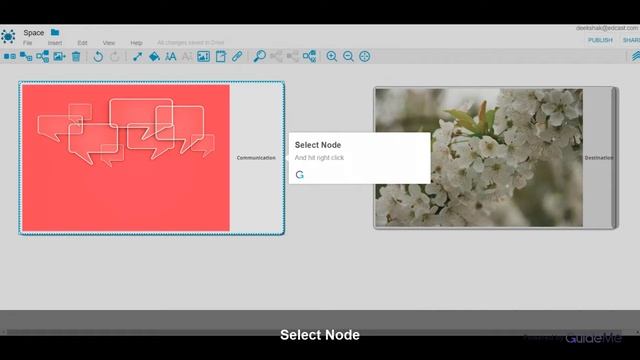
Task: Click the redo arrow icon
Action: (x=115, y=56)
